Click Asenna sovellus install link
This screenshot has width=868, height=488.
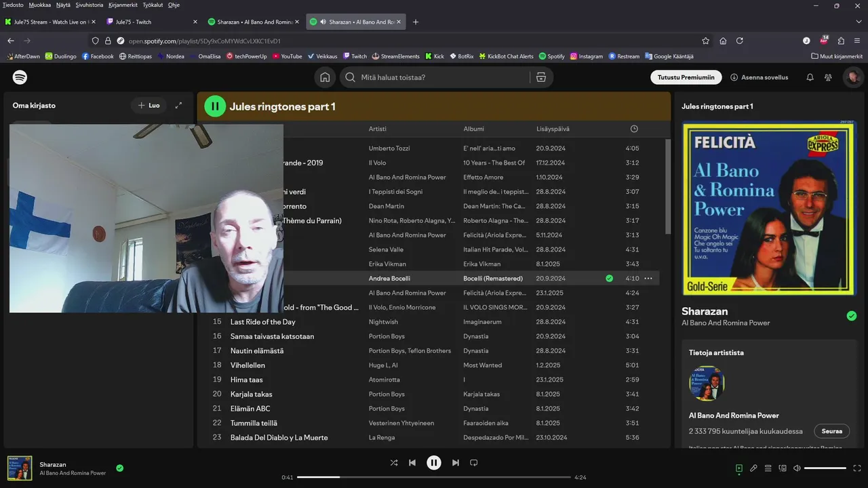point(759,77)
